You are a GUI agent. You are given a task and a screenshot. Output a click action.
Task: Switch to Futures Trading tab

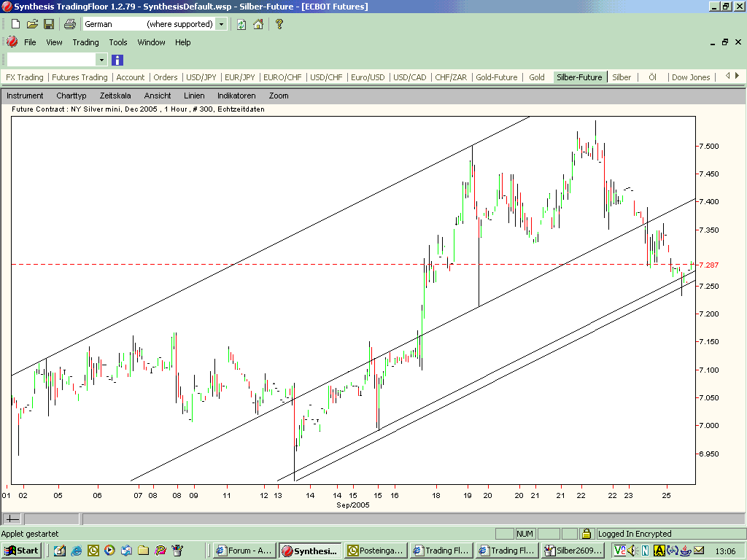pos(80,77)
